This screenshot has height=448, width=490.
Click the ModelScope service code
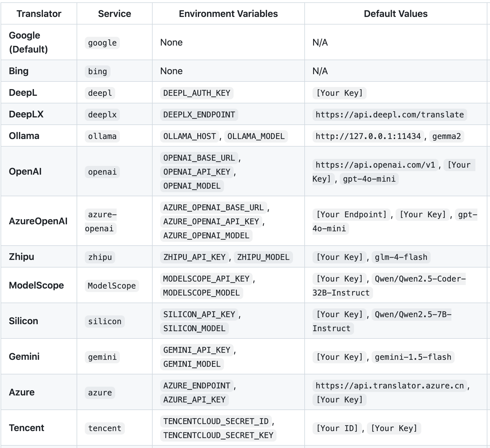[x=112, y=286]
